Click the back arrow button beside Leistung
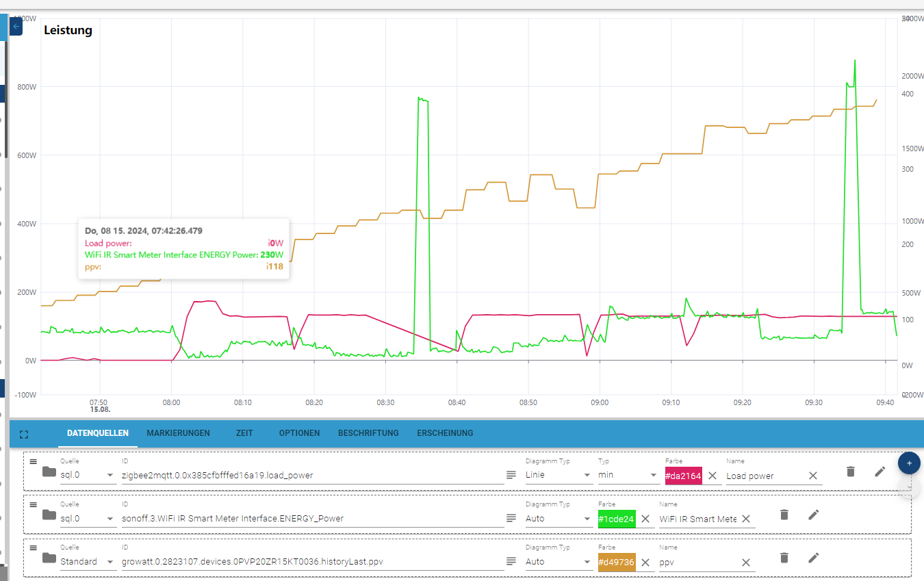The height and width of the screenshot is (581, 924). point(16,27)
